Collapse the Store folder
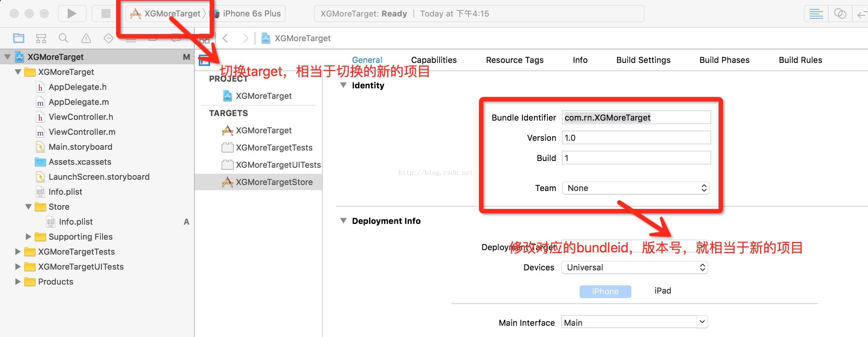 click(x=28, y=207)
